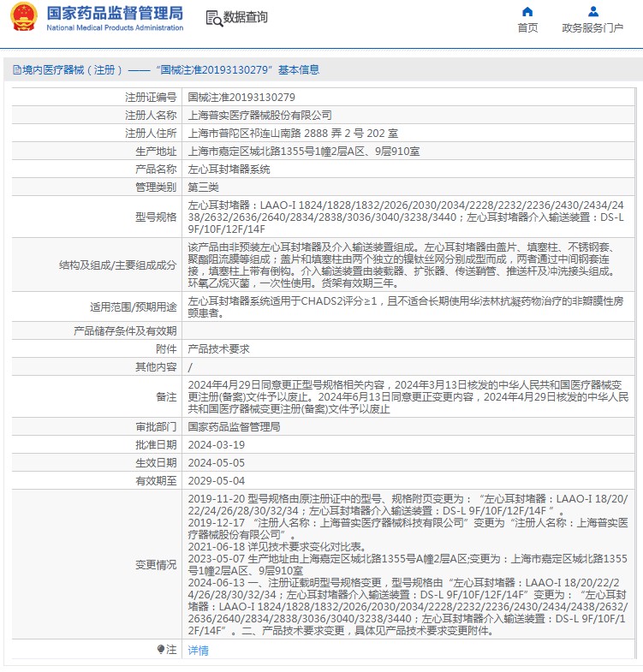Image resolution: width=643 pixels, height=672 pixels.
Task: Click the 产品技术要求 attachment value
Action: 218,349
